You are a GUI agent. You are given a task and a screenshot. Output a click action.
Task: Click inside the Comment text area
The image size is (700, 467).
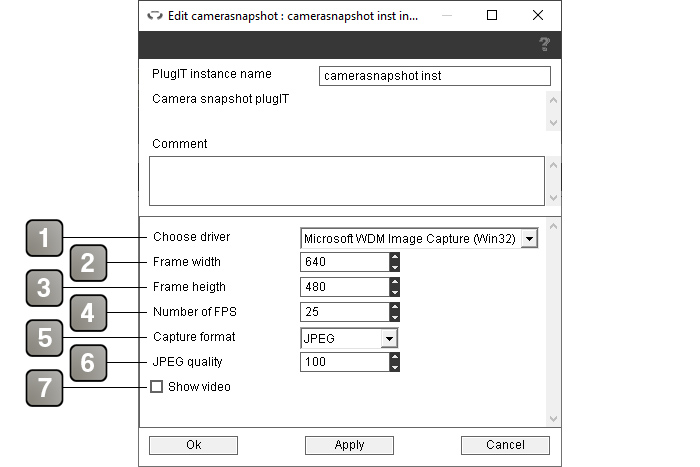pyautogui.click(x=347, y=181)
